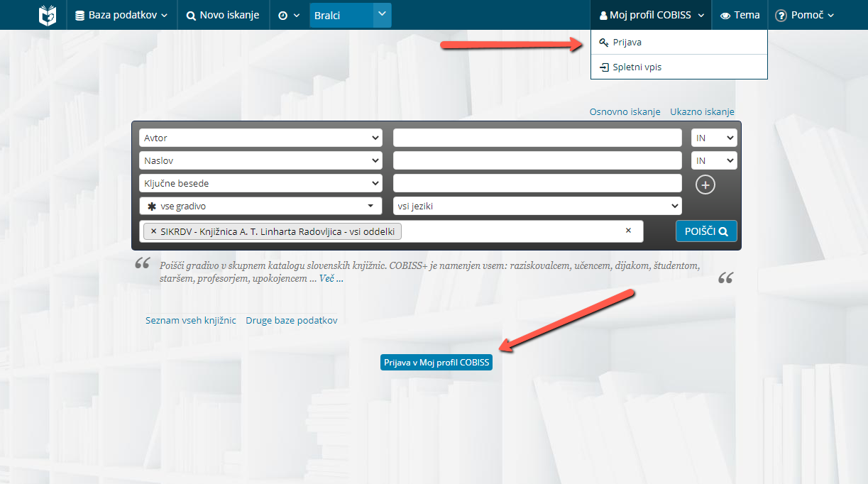868x484 pixels.
Task: Open the Naslov field selector
Action: pos(260,160)
